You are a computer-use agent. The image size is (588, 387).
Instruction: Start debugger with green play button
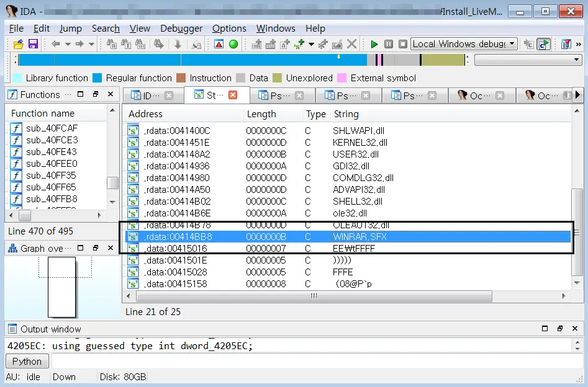tap(374, 44)
